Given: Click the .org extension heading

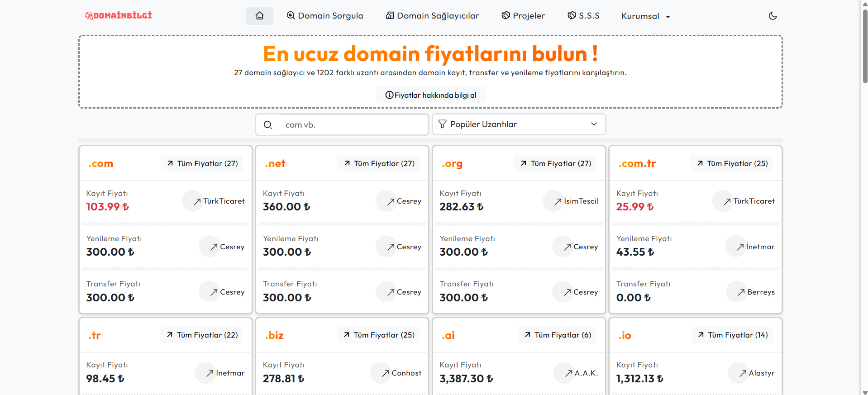Looking at the screenshot, I should click(452, 164).
